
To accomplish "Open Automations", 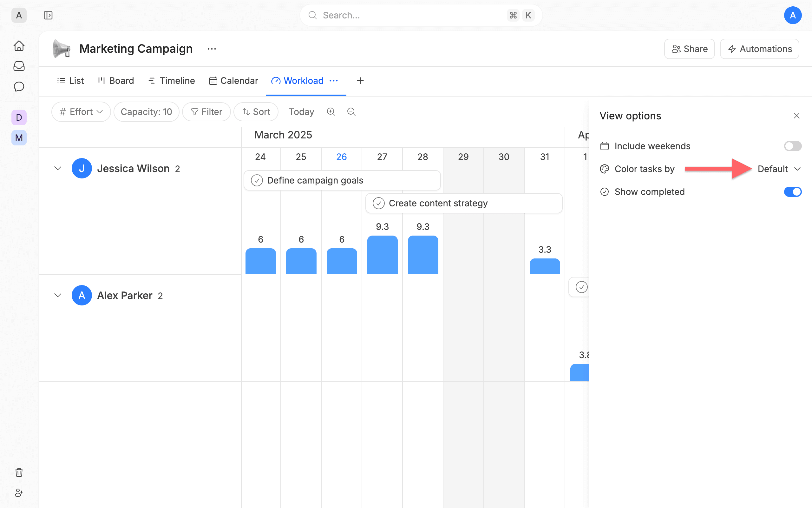I will (760, 49).
